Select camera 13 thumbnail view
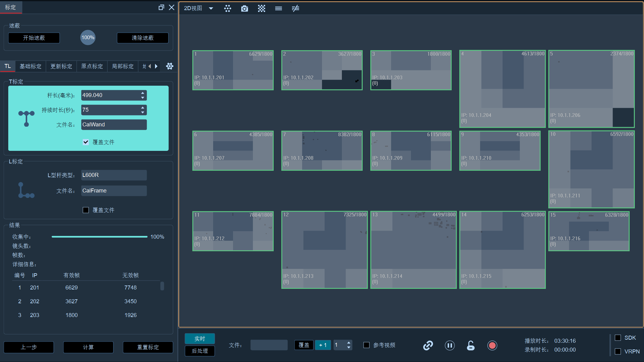Screen dimensions: 644x362 (413, 250)
